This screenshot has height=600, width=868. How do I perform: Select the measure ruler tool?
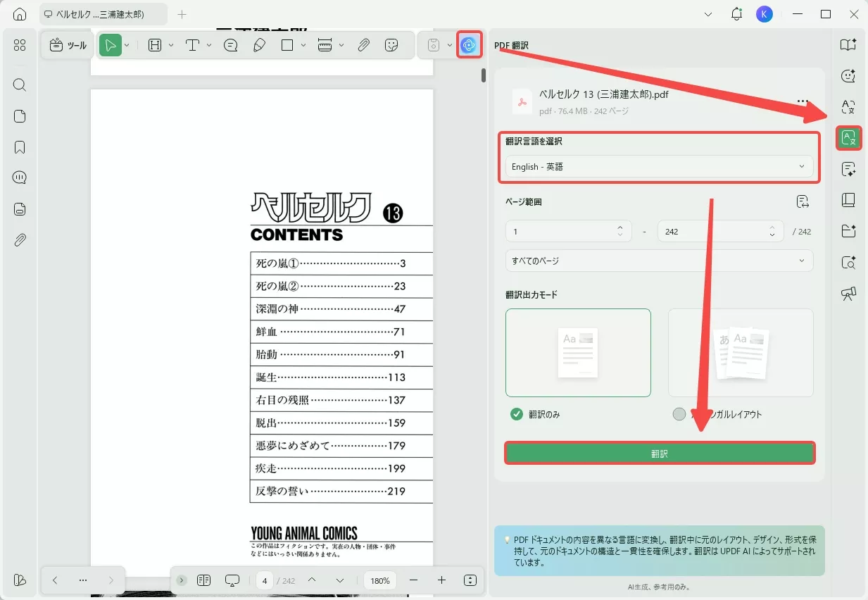coord(325,46)
